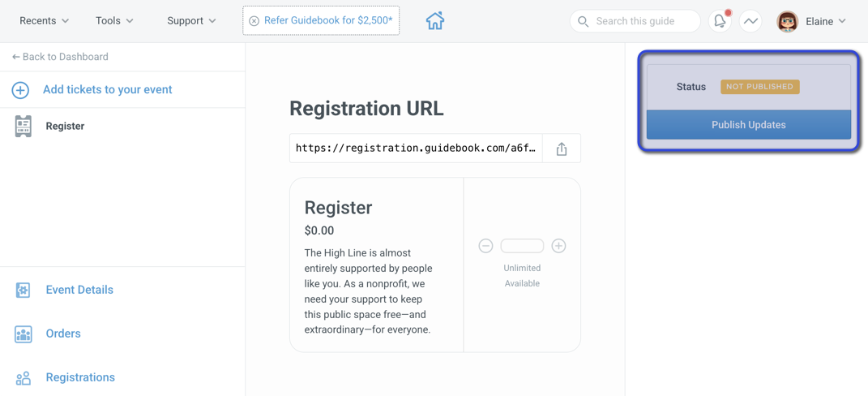Decrease ticket quantity with minus
The height and width of the screenshot is (396, 868).
485,246
